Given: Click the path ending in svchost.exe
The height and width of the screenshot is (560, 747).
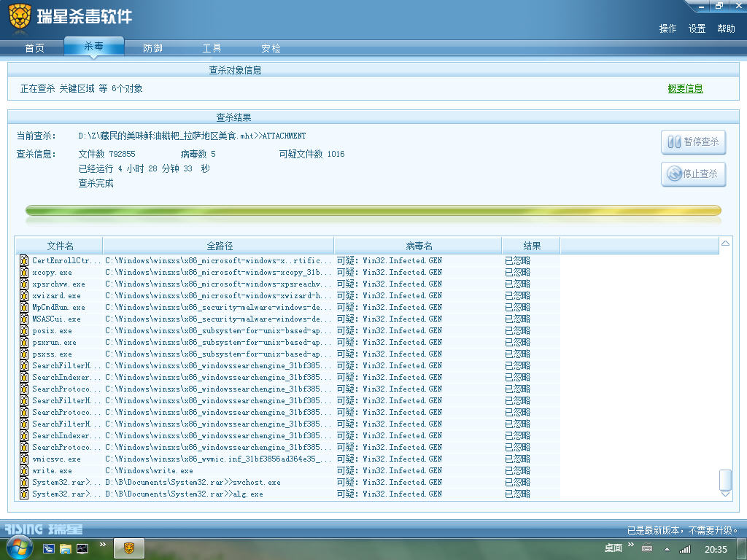Looking at the screenshot, I should coord(193,483).
